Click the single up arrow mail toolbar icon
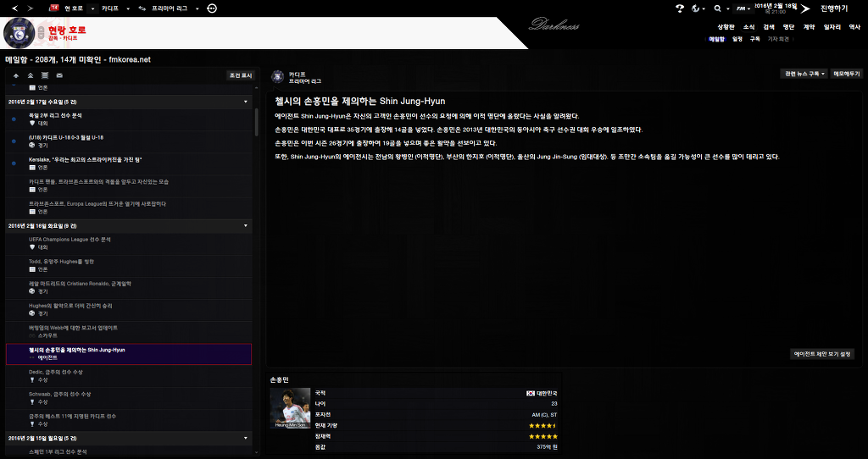 [16, 75]
